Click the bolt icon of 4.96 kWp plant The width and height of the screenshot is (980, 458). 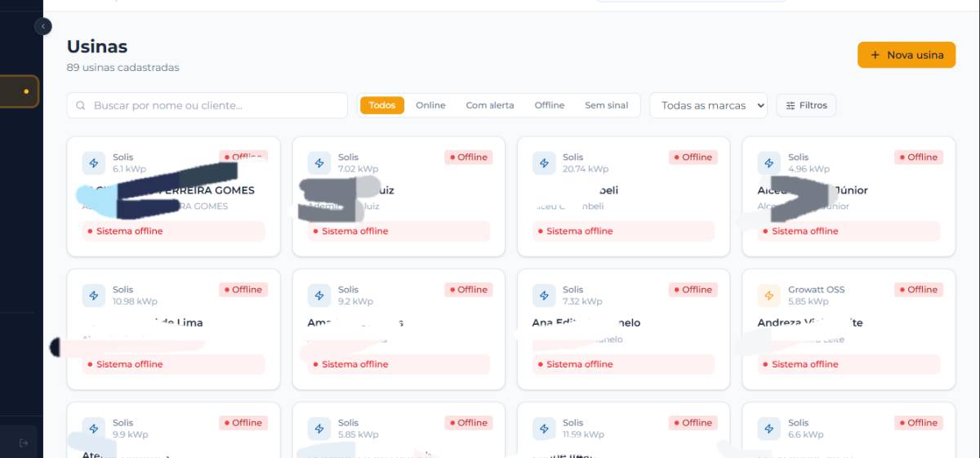769,162
